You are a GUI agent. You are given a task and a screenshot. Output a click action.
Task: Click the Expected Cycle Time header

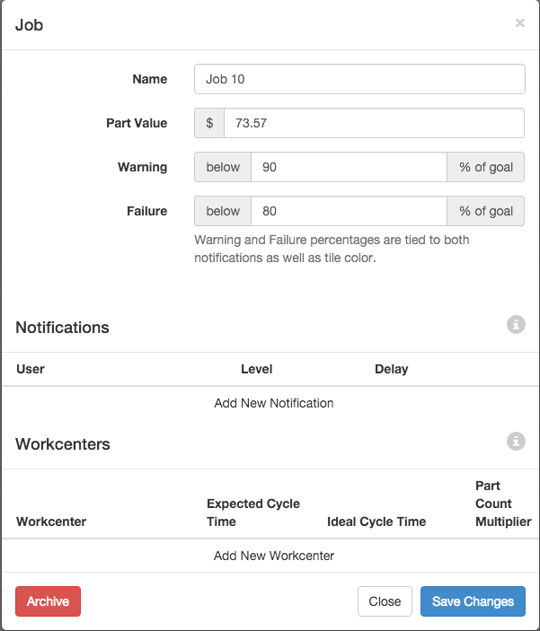point(253,512)
